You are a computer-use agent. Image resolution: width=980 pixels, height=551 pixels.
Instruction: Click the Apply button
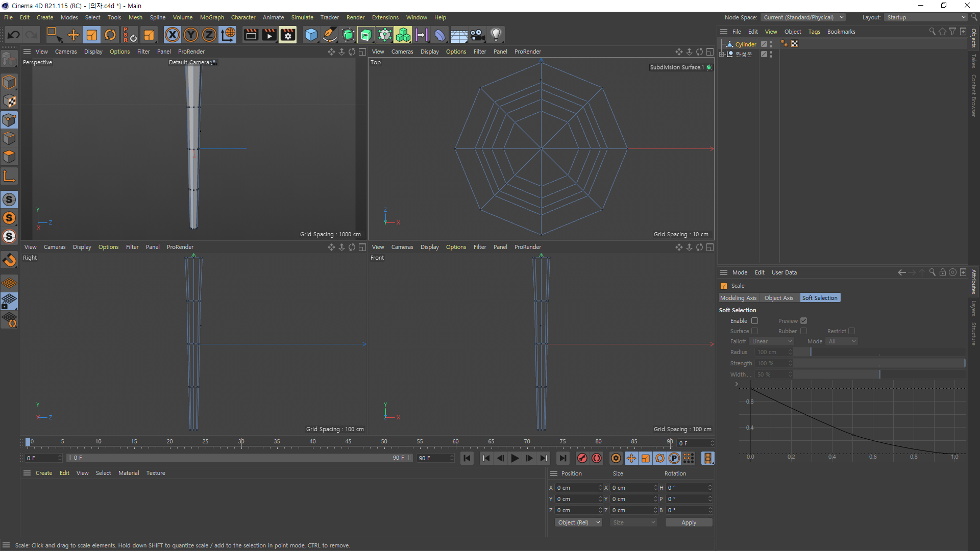click(x=689, y=522)
